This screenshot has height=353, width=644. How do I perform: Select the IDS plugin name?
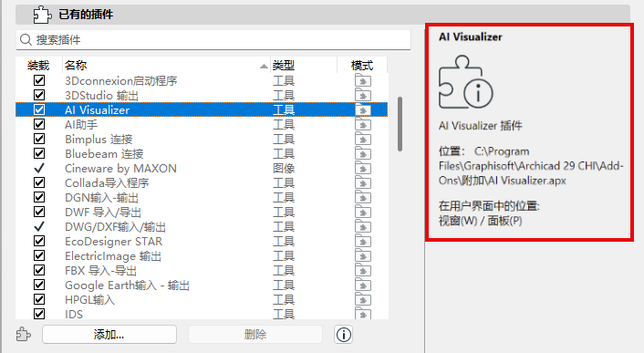click(x=74, y=314)
